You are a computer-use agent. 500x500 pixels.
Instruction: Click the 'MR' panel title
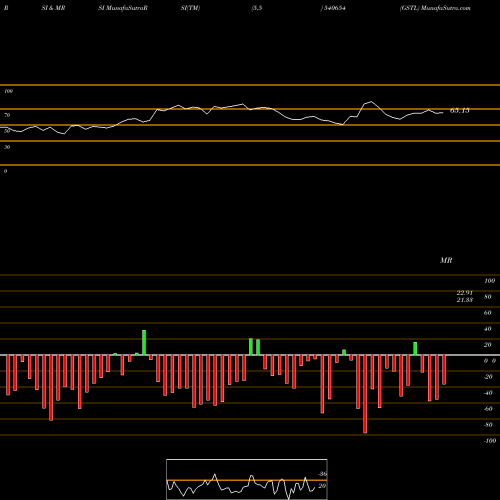[x=446, y=260]
